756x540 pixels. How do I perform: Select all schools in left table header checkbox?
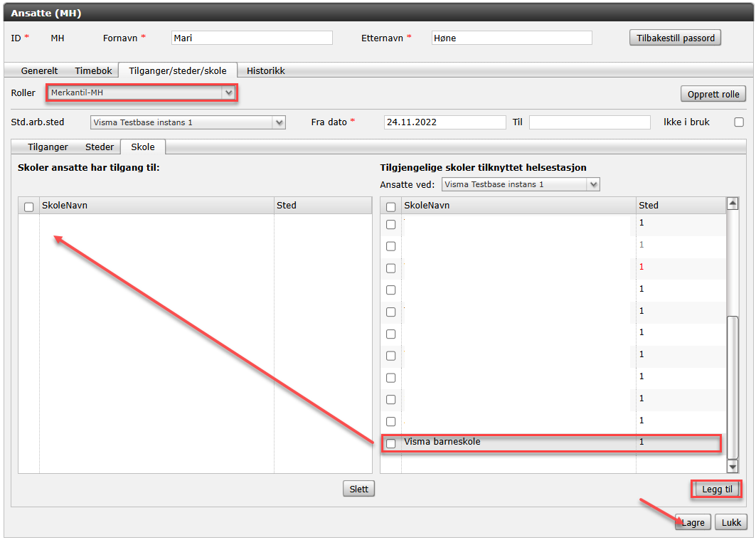pyautogui.click(x=29, y=207)
